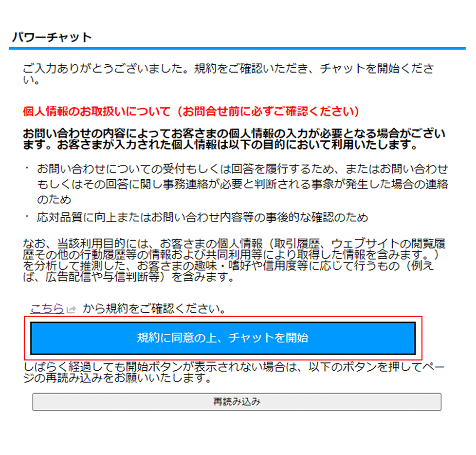
Task: Click the しばらく経過しても開始ボタン notice text
Action: point(234,372)
